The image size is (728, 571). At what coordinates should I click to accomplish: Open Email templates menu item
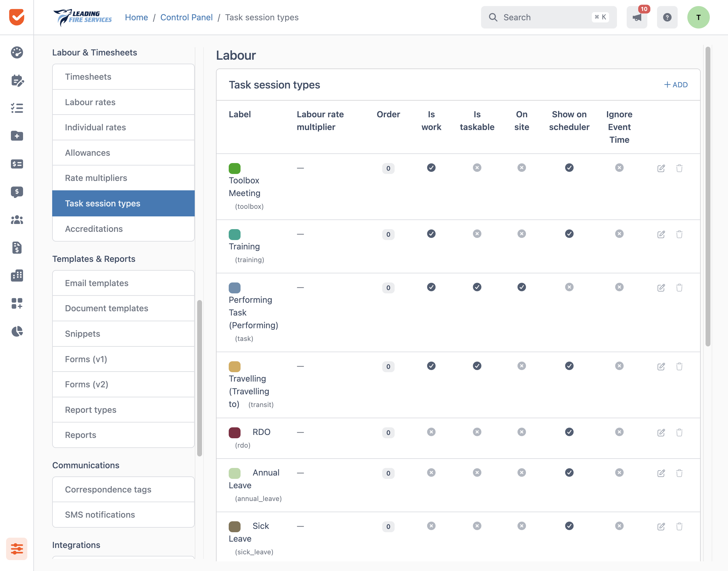click(123, 283)
